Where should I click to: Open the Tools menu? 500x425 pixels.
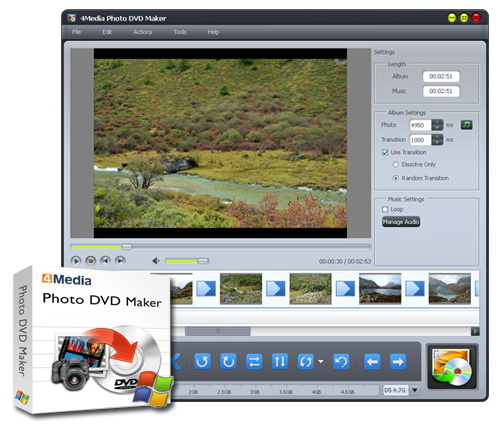click(180, 32)
